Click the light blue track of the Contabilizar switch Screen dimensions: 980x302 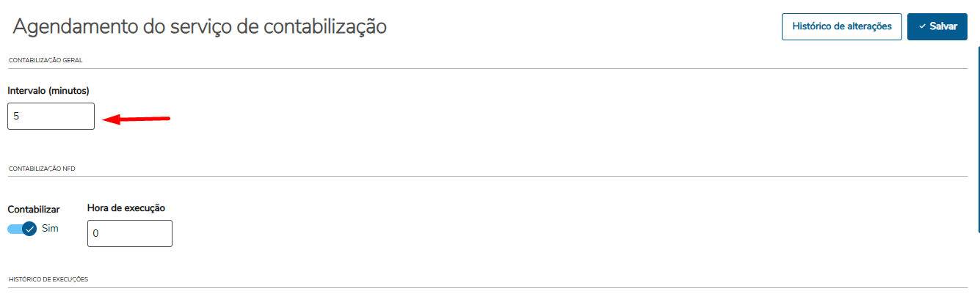[14, 229]
